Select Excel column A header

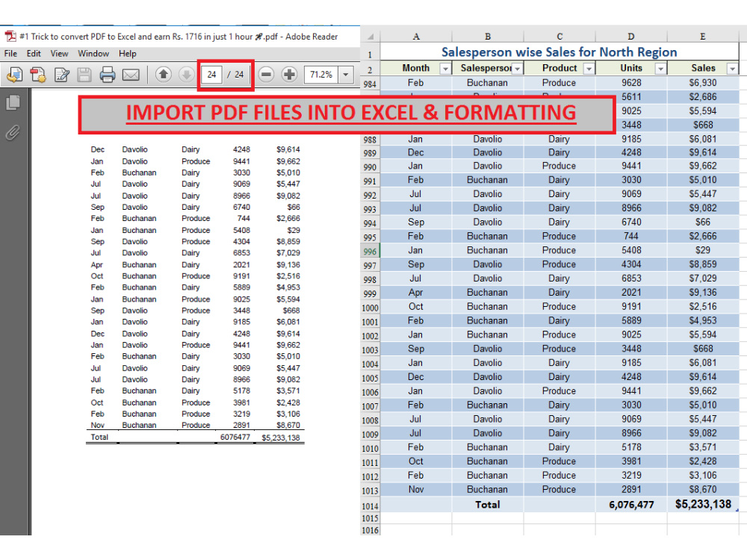[416, 36]
